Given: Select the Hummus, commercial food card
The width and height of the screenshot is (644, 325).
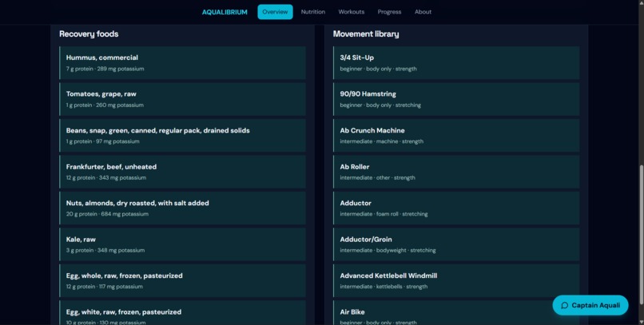Looking at the screenshot, I should [x=182, y=63].
